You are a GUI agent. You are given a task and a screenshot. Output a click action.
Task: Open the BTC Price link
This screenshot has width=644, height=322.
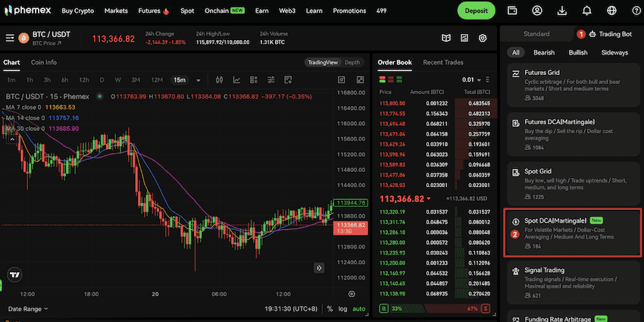coord(46,43)
